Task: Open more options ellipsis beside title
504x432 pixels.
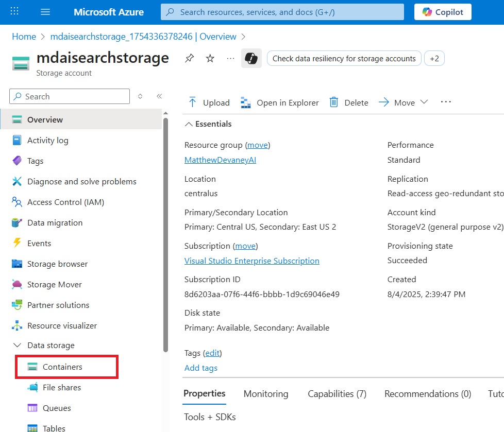Action: (230, 59)
